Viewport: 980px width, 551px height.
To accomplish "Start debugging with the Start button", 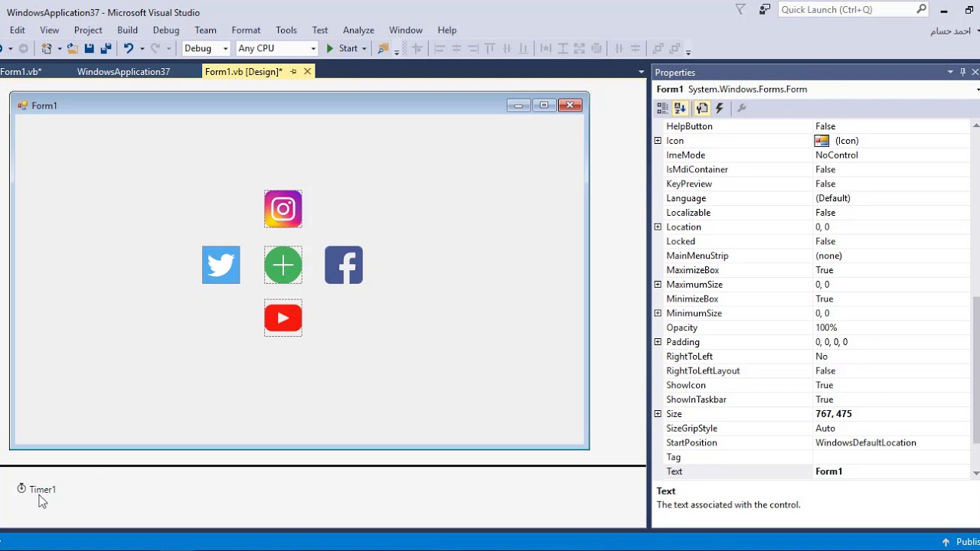I will 342,48.
